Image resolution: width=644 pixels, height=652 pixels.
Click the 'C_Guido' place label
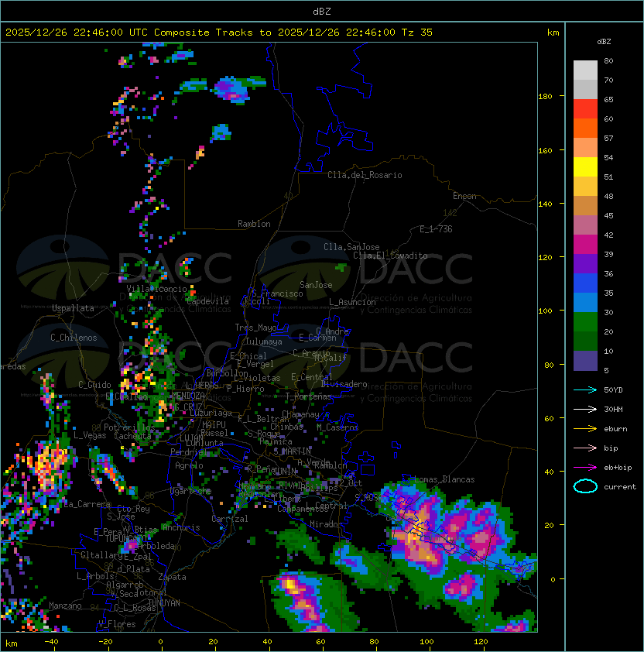point(94,385)
